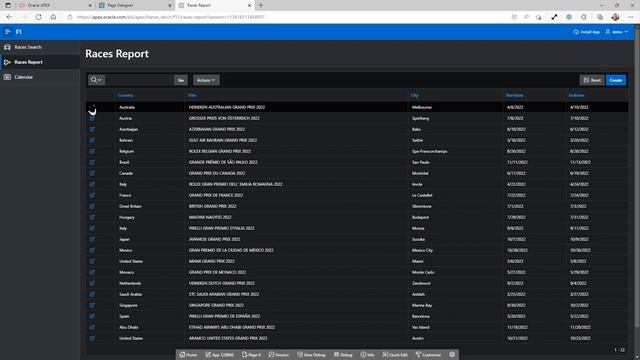The height and width of the screenshot is (360, 640).
Task: Edit the Monaco race row
Action: [x=92, y=272]
